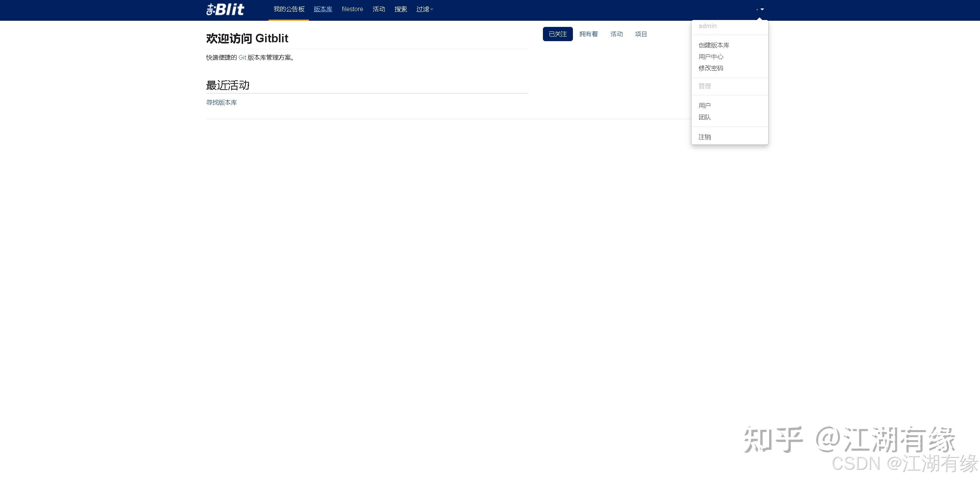Open the 活动 tab on dashboard

pyautogui.click(x=616, y=34)
